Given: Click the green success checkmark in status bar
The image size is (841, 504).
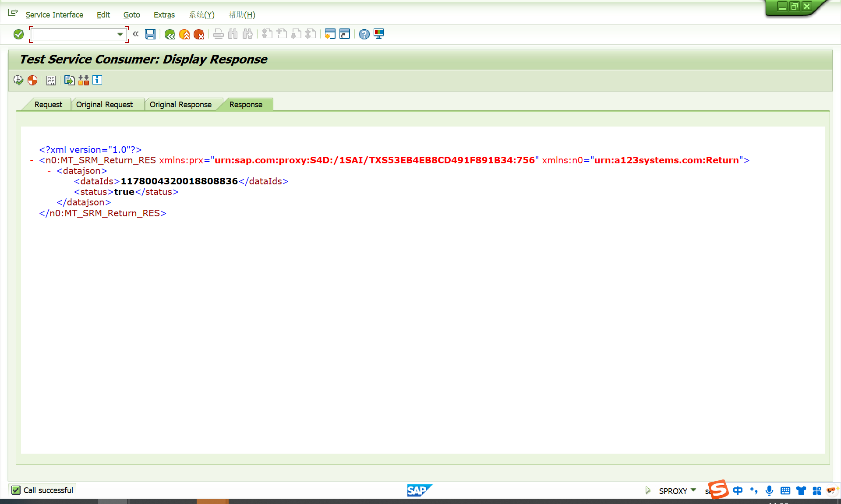Looking at the screenshot, I should (16, 490).
